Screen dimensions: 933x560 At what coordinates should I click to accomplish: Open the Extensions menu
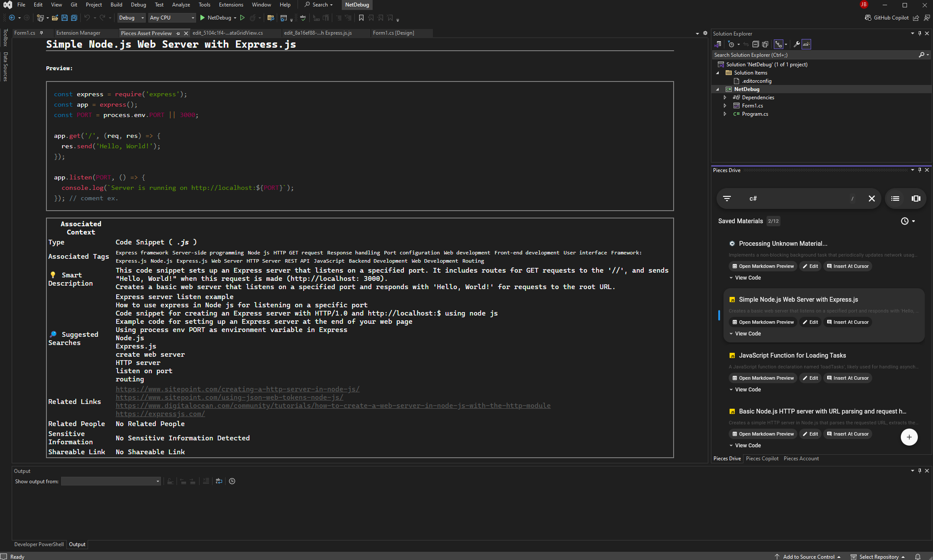click(x=231, y=5)
